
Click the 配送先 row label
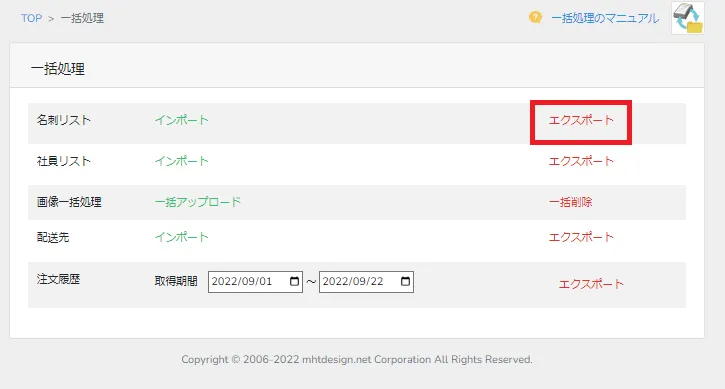(53, 237)
